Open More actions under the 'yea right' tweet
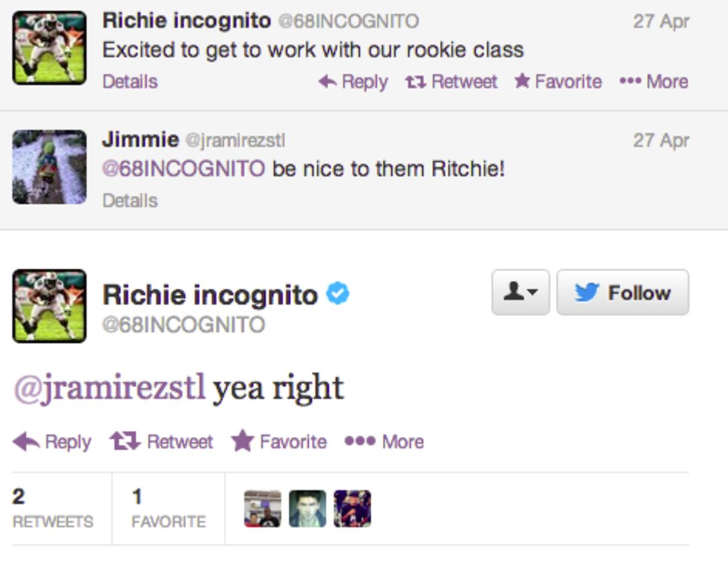Viewport: 728px width, 569px height. [382, 442]
